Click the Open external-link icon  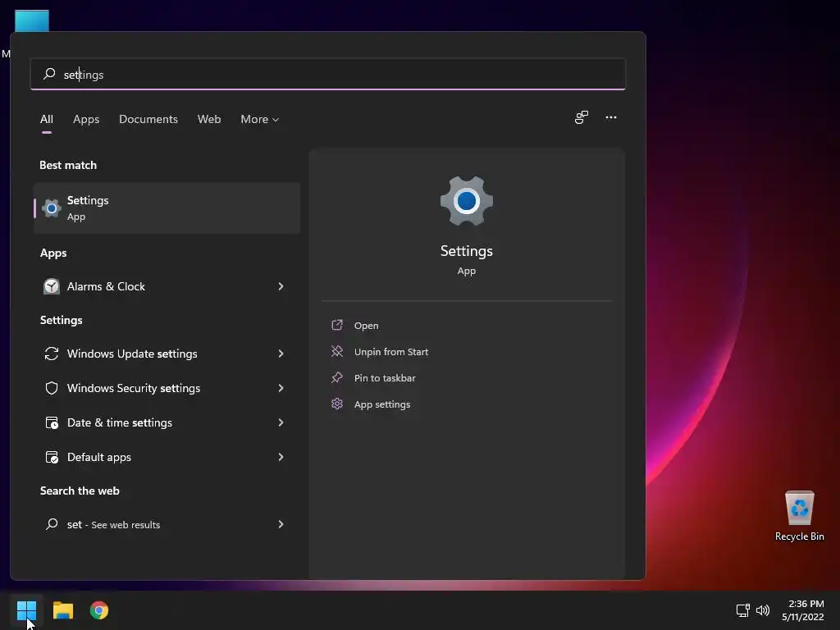click(x=337, y=325)
